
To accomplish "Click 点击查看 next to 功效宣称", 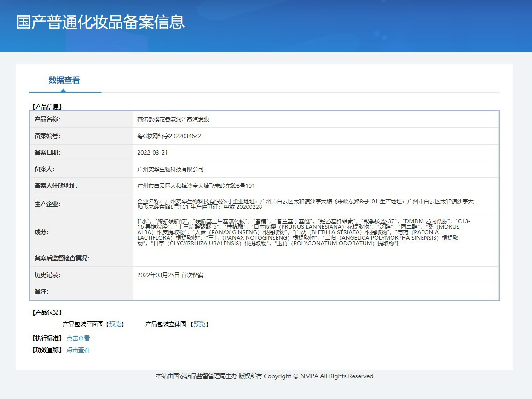I will 78,350.
